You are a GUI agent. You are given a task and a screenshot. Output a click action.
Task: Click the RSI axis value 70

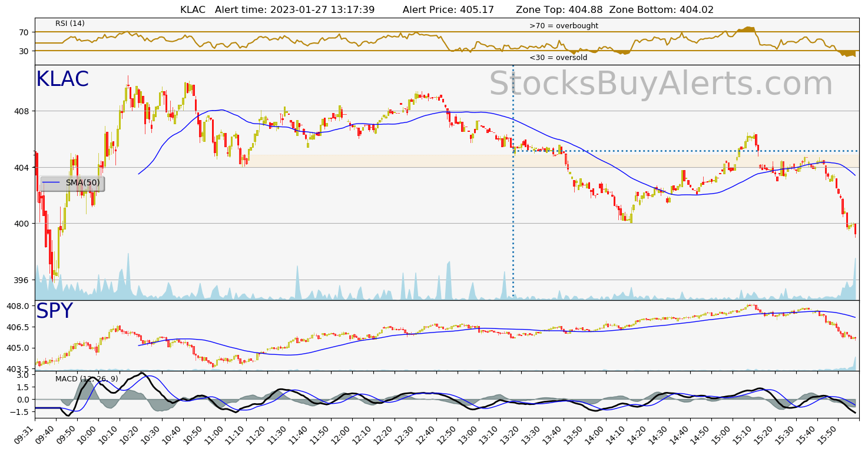pos(24,32)
